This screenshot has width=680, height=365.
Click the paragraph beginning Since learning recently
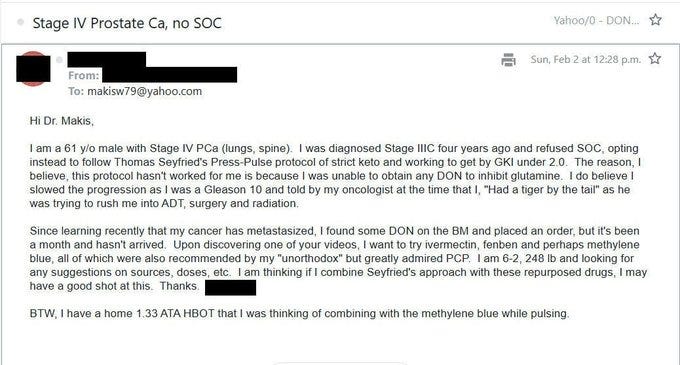tap(338, 258)
